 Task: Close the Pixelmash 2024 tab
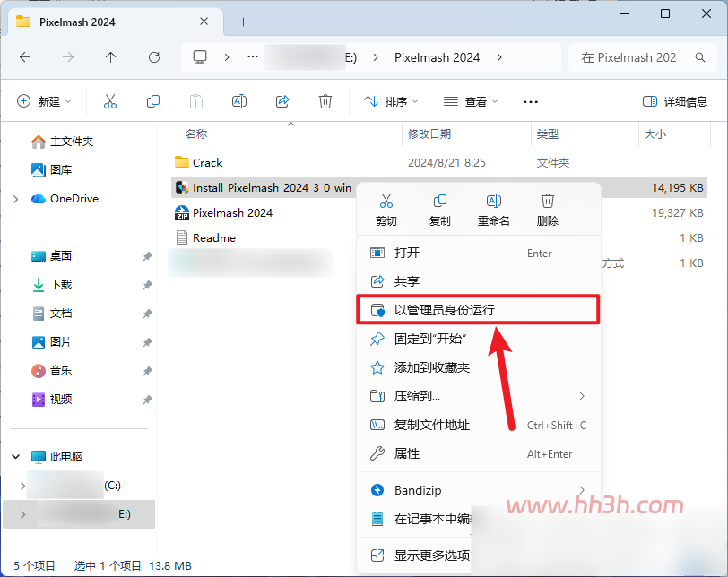coord(204,22)
